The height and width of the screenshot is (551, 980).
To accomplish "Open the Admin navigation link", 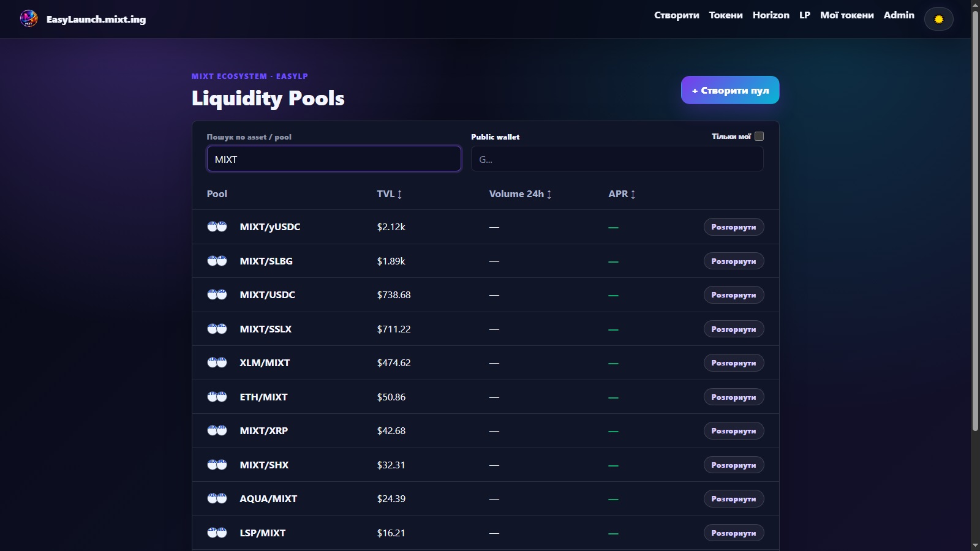I will (899, 15).
